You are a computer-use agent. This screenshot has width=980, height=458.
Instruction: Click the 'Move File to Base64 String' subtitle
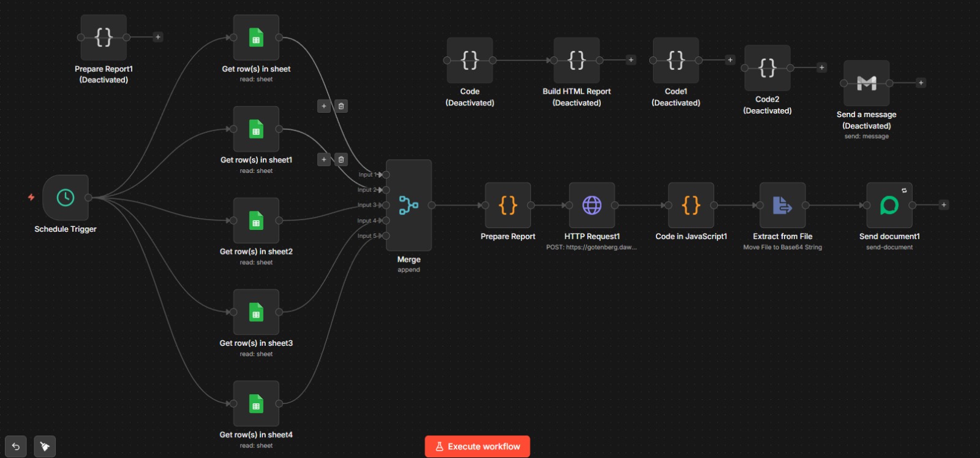pos(783,247)
